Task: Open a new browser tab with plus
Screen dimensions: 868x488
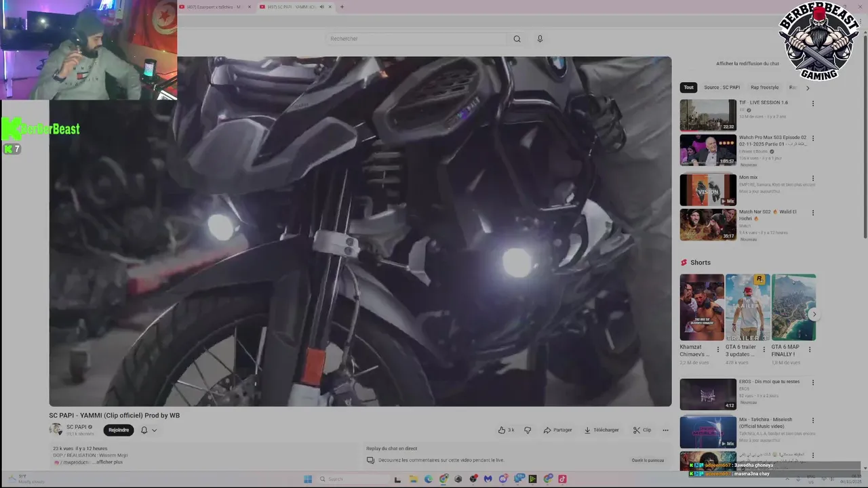Action: coord(342,7)
